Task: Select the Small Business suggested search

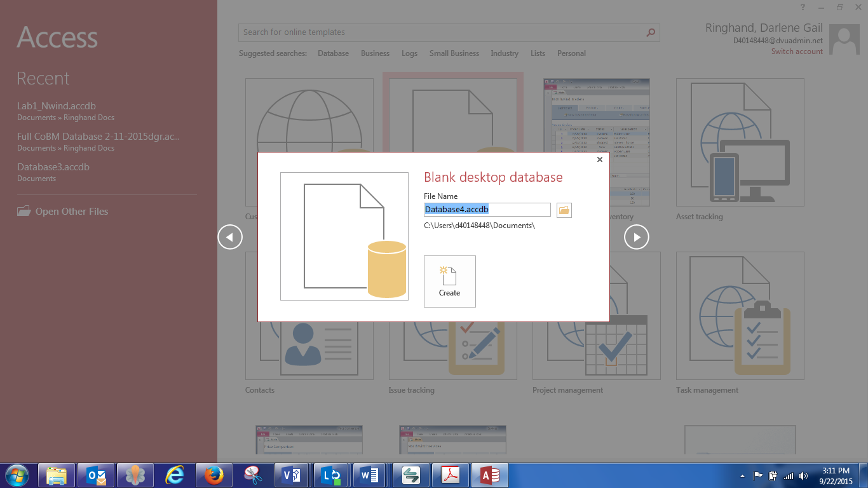Action: coord(454,53)
